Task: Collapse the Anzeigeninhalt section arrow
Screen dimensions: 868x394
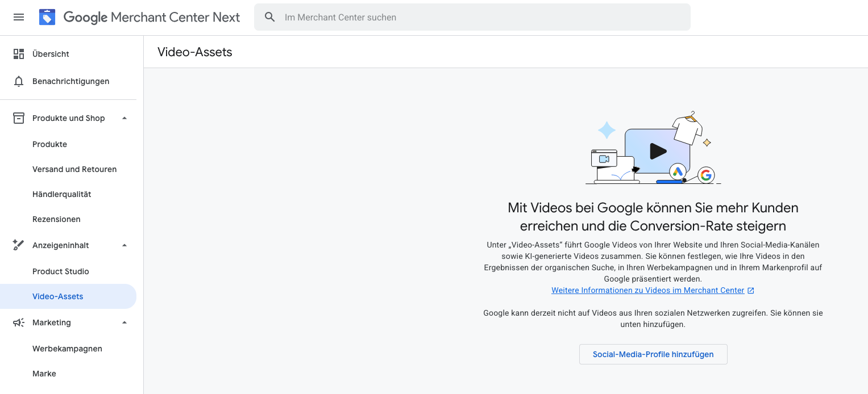Action: [x=124, y=245]
